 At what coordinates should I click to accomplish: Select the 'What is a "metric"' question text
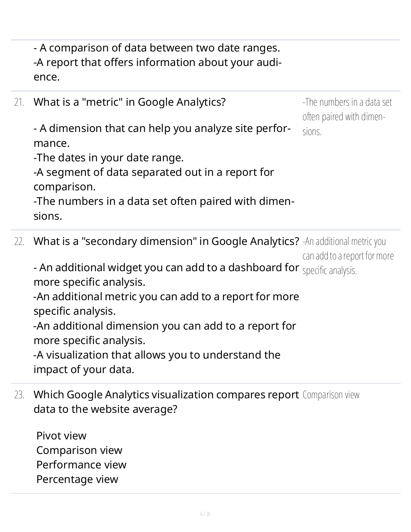(130, 102)
